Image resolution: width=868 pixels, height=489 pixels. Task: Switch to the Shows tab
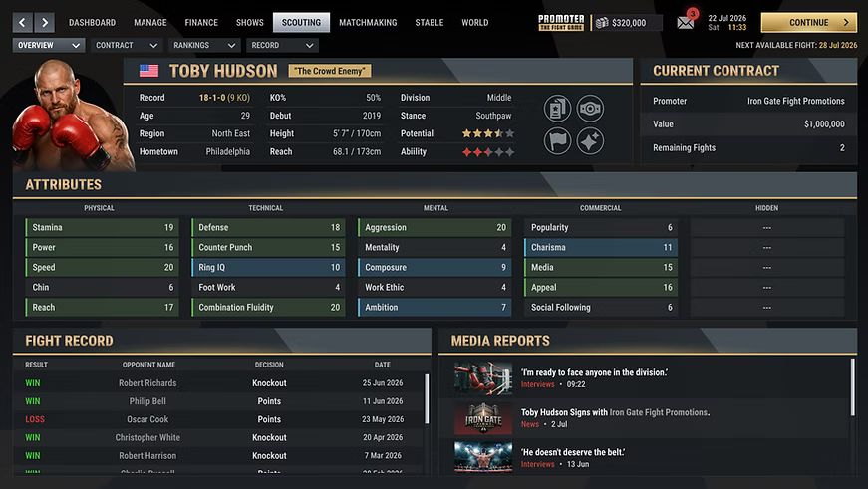[250, 23]
